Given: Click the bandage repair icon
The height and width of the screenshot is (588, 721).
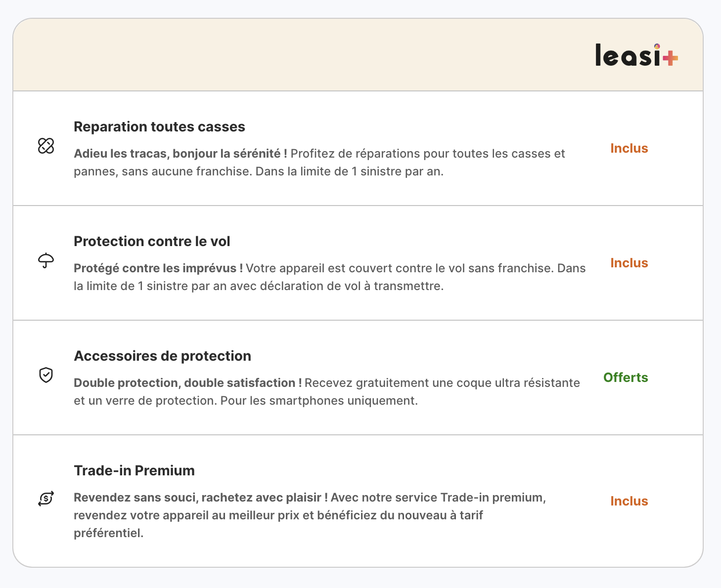Looking at the screenshot, I should (46, 146).
